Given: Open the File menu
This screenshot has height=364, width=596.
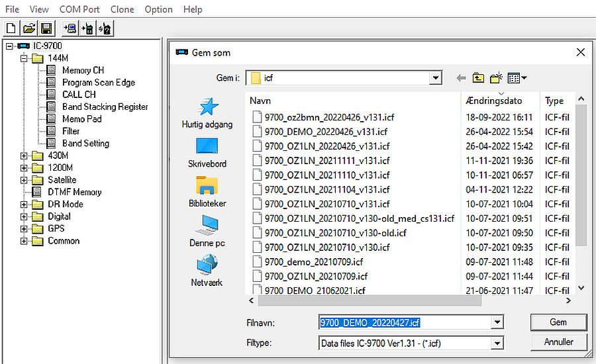Looking at the screenshot, I should 12,9.
